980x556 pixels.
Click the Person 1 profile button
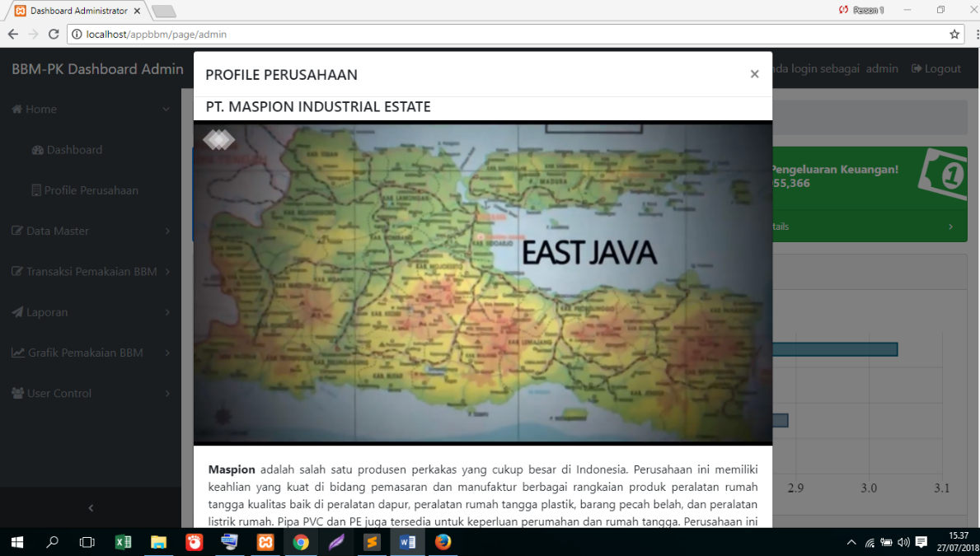(x=861, y=10)
